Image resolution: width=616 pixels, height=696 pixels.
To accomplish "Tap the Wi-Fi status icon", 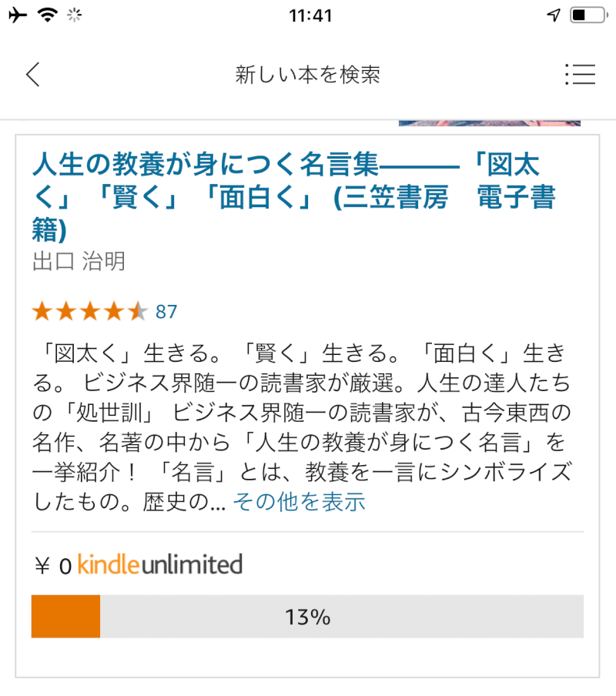I will point(48,15).
